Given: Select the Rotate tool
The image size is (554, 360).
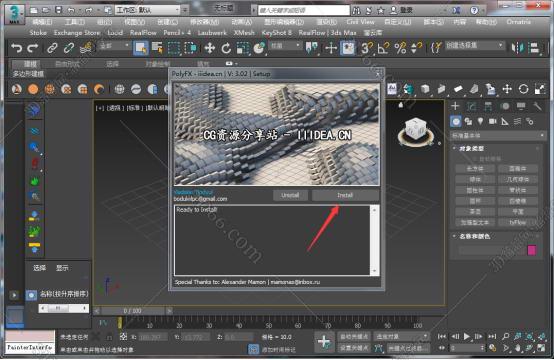Looking at the screenshot, I should coord(226,48).
